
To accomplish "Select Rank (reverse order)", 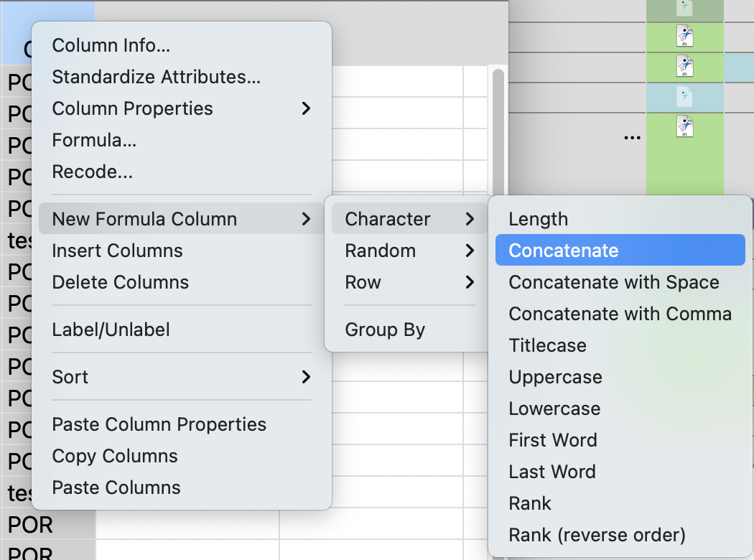I will point(597,535).
